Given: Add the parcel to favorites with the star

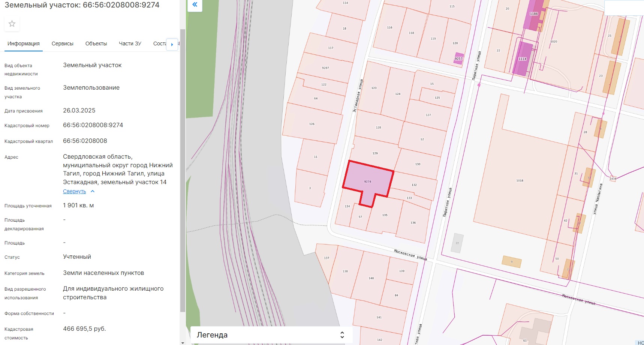Looking at the screenshot, I should pos(12,24).
